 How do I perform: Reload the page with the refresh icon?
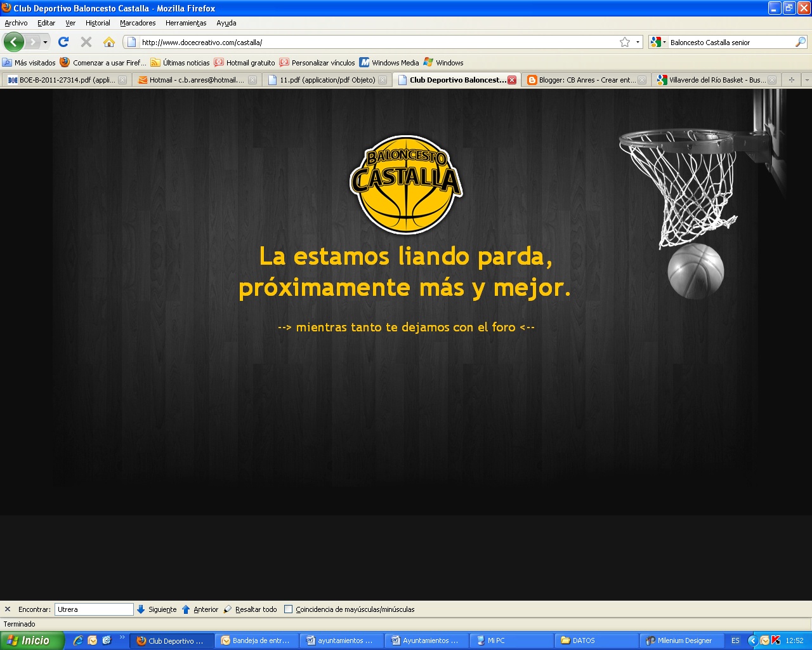[x=63, y=42]
